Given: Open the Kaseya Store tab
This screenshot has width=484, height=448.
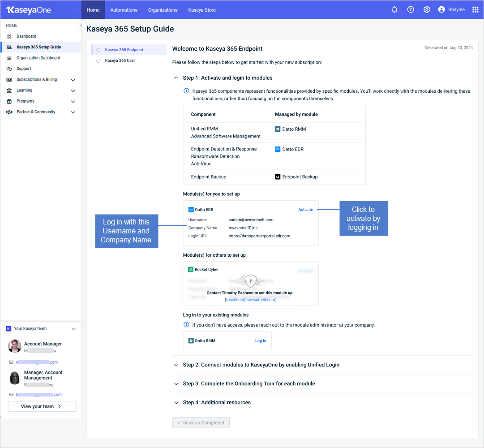Looking at the screenshot, I should [x=202, y=10].
